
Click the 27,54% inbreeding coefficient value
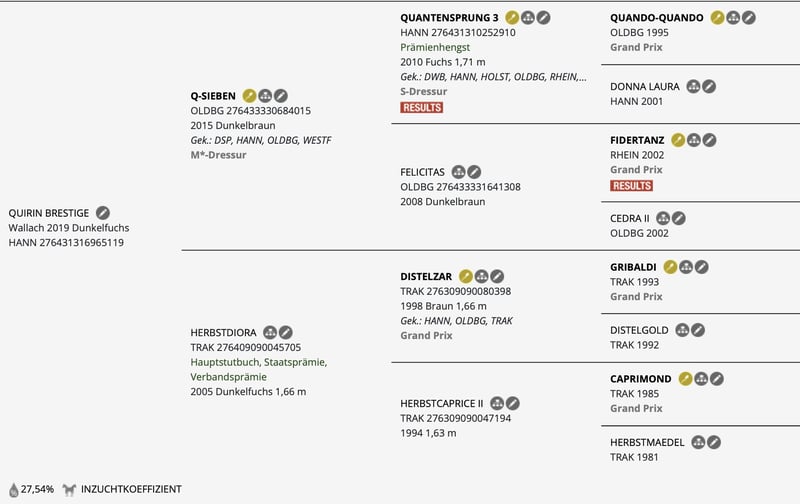click(x=36, y=490)
